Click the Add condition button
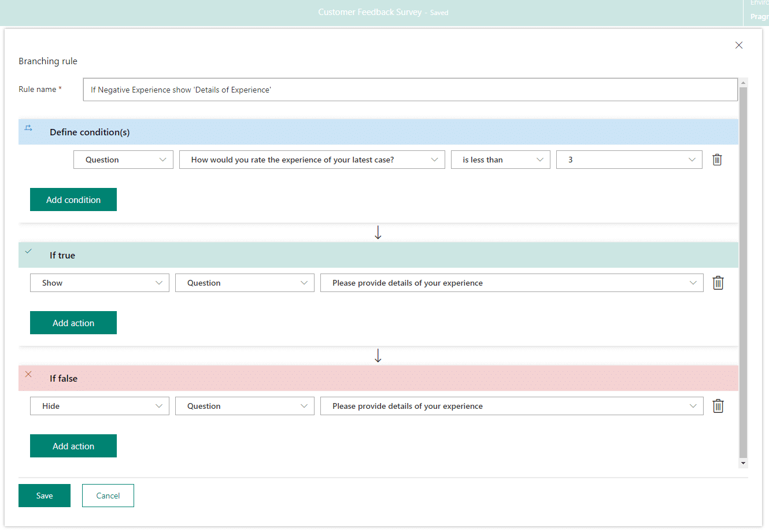The image size is (769, 532). point(73,199)
